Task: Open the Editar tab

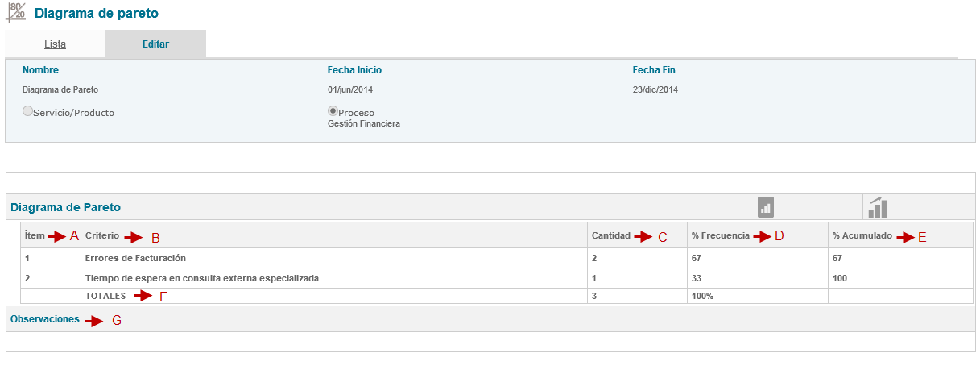Action: click(x=155, y=44)
